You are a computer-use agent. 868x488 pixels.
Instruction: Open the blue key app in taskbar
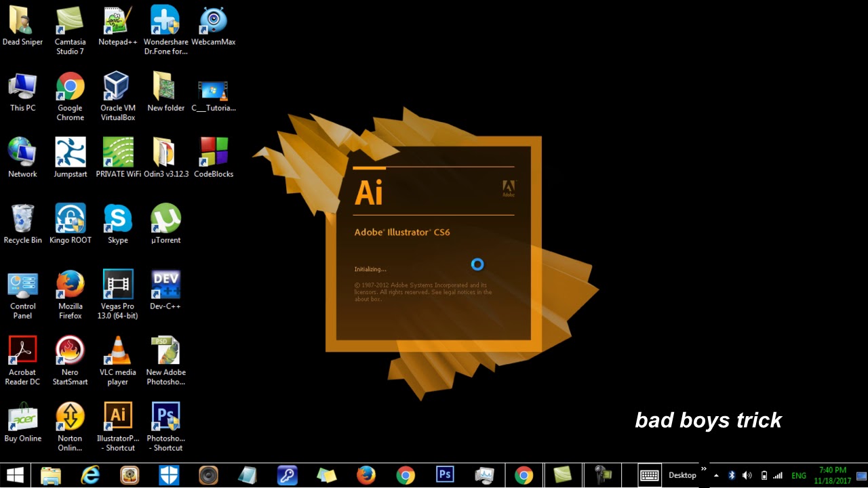point(288,475)
